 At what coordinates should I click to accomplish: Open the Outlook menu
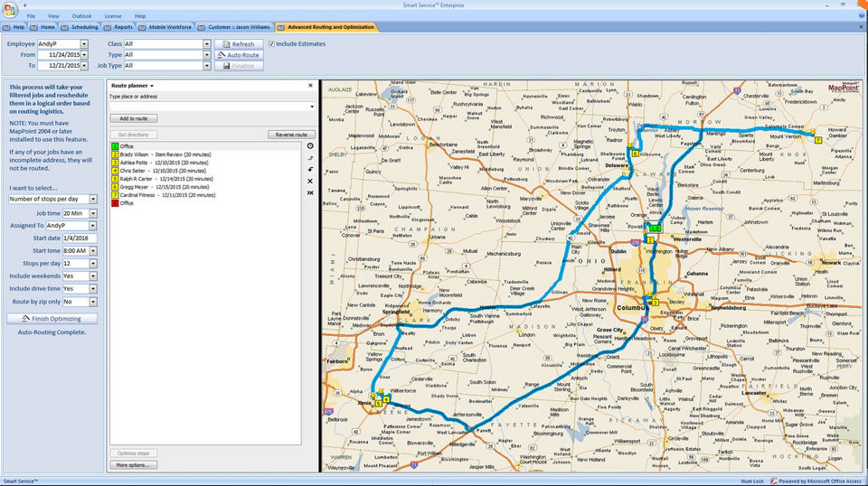point(82,16)
